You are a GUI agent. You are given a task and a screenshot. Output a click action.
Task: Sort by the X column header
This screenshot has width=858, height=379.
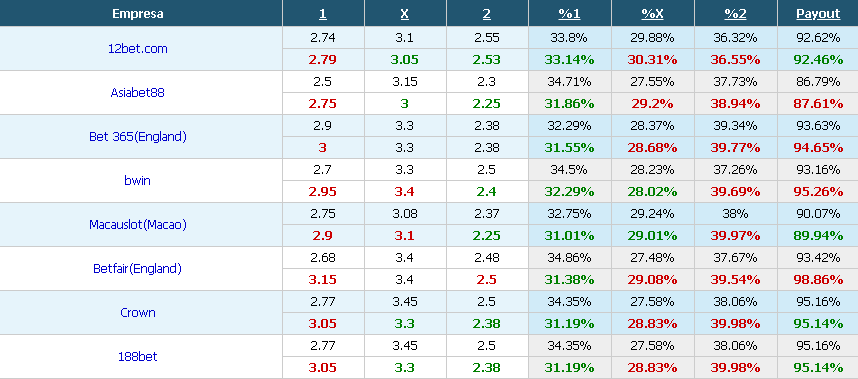(404, 14)
